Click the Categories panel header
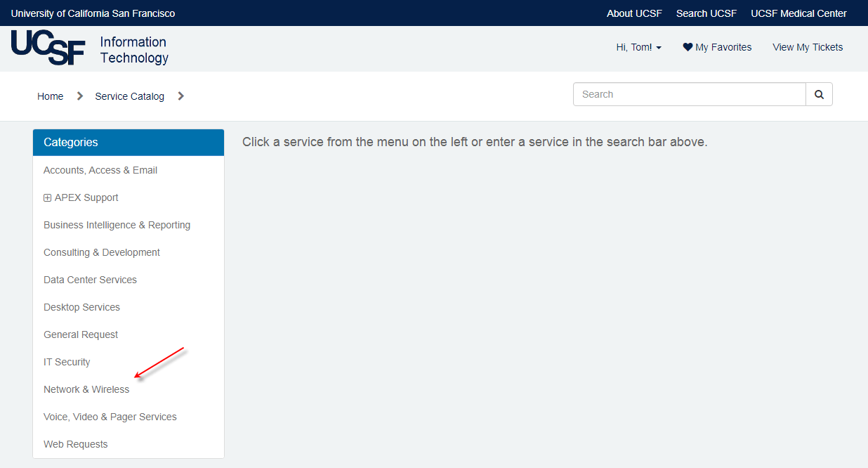This screenshot has height=468, width=868. point(129,142)
